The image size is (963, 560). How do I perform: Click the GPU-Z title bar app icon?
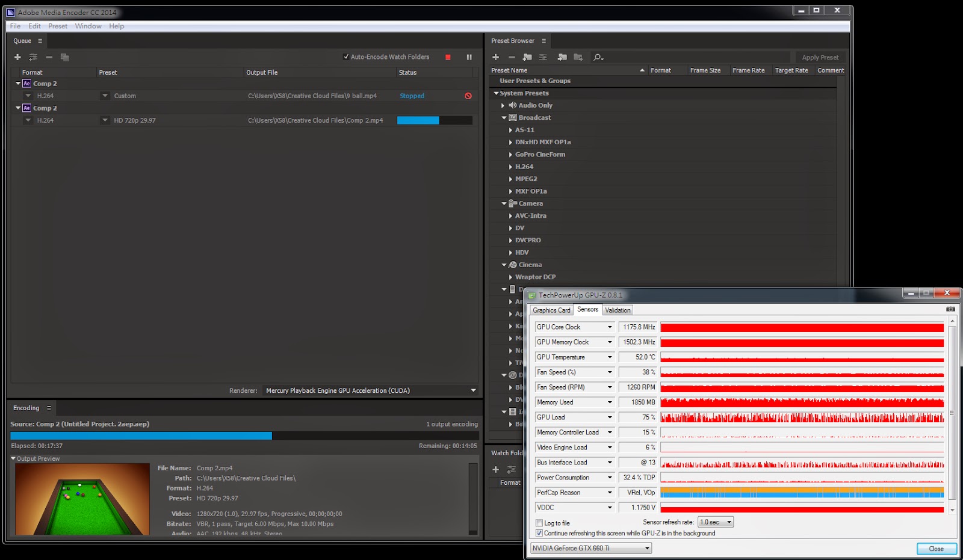pyautogui.click(x=532, y=295)
